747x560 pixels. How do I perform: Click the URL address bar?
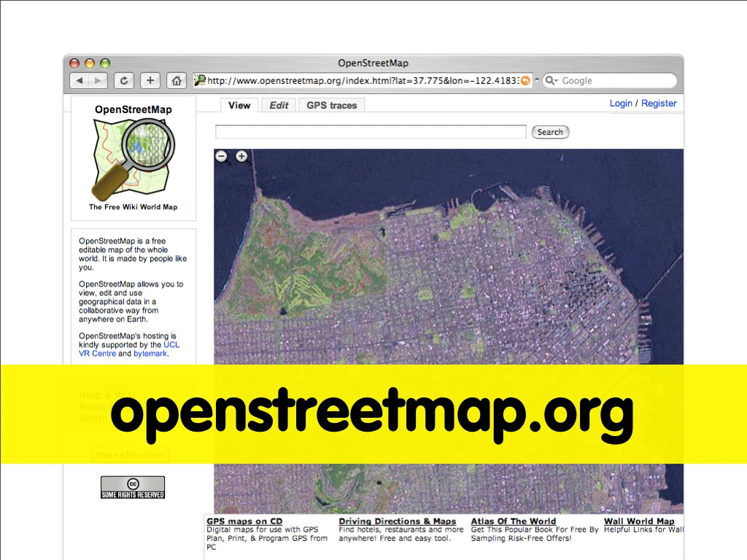363,80
